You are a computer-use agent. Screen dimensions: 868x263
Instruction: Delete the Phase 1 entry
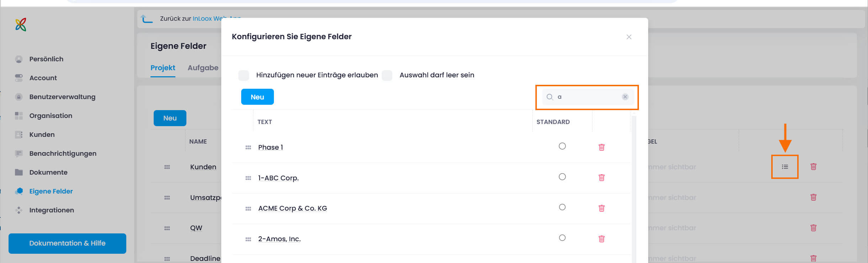(601, 147)
